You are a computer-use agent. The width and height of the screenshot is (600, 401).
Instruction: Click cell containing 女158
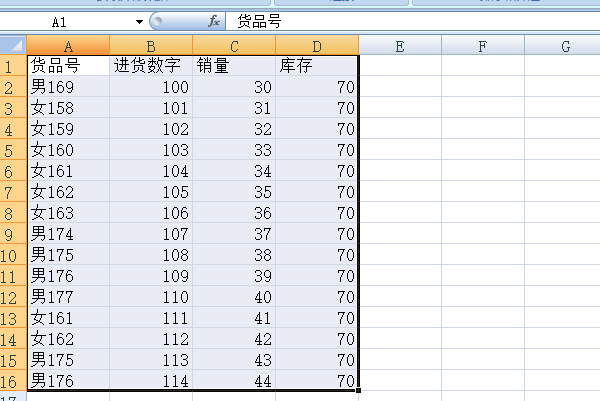[68, 108]
